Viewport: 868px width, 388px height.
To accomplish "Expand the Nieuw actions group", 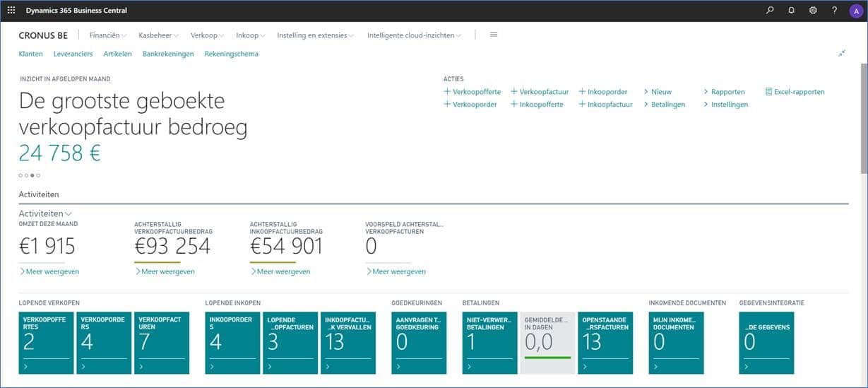I will click(658, 92).
